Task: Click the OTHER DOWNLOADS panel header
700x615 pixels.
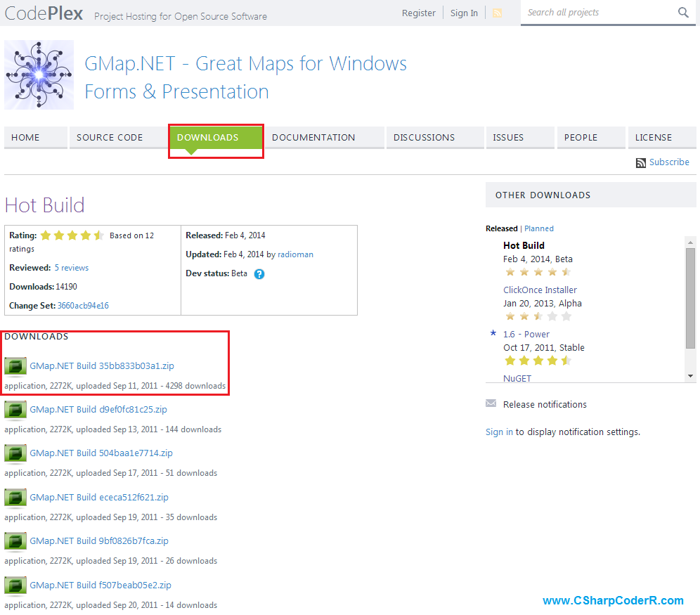Action: [x=590, y=195]
